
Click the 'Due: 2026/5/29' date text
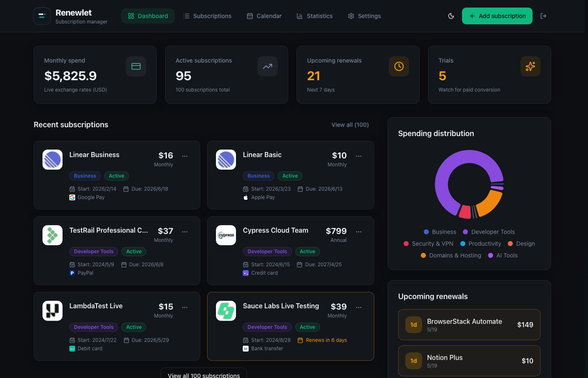pos(150,340)
